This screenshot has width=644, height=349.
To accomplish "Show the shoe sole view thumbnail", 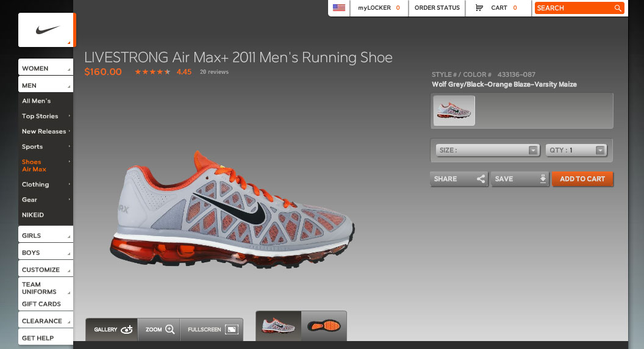I will 323,326.
